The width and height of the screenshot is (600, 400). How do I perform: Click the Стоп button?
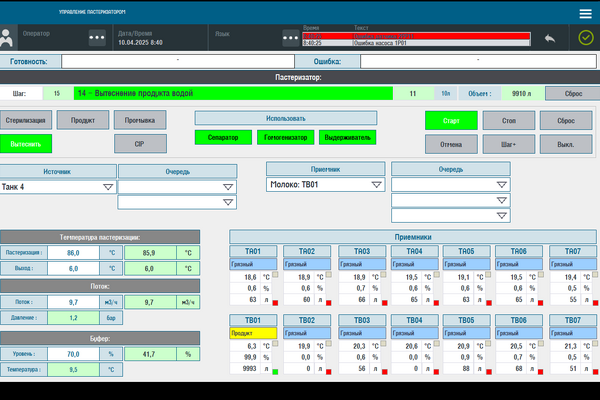(x=509, y=121)
